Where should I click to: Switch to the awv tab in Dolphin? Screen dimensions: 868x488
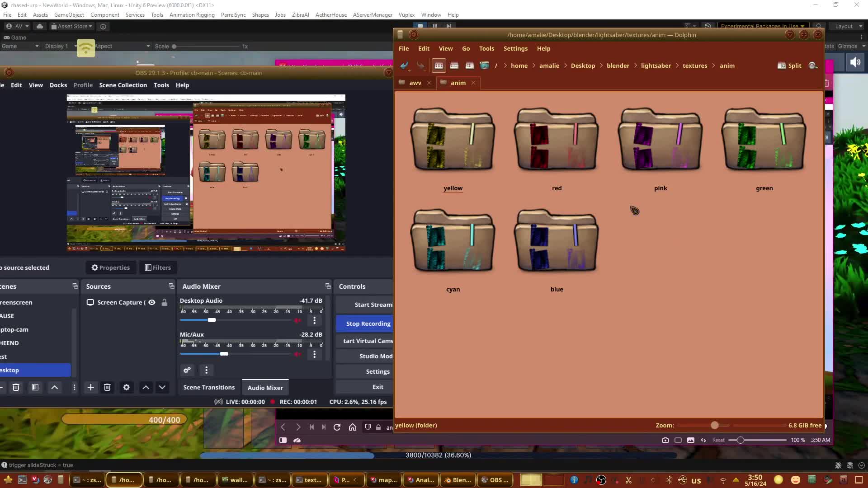[x=415, y=83]
